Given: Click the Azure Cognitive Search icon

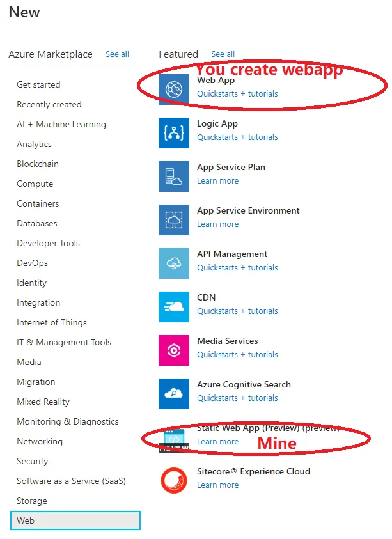Looking at the screenshot, I should pyautogui.click(x=174, y=394).
